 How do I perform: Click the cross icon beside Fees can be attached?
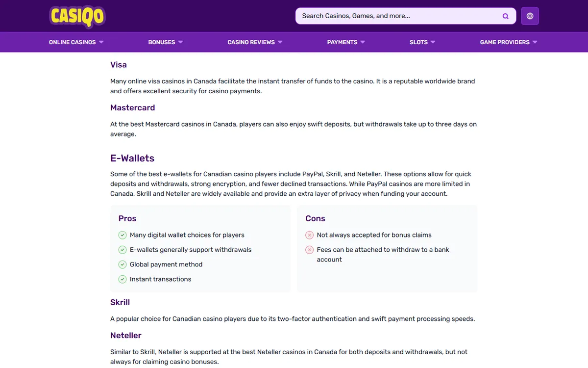[310, 250]
